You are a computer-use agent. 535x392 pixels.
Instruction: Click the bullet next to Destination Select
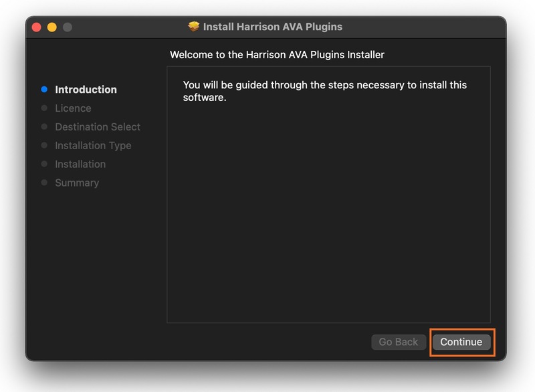click(44, 126)
